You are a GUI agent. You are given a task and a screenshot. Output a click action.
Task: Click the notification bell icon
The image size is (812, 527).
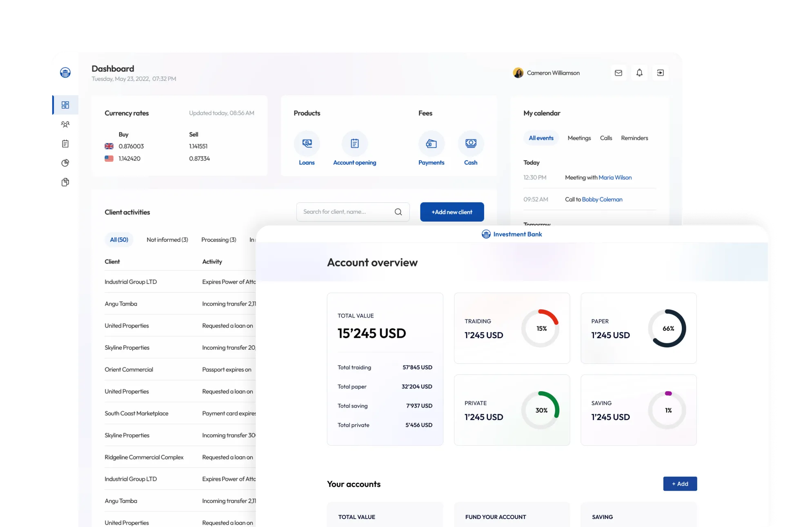click(x=639, y=73)
